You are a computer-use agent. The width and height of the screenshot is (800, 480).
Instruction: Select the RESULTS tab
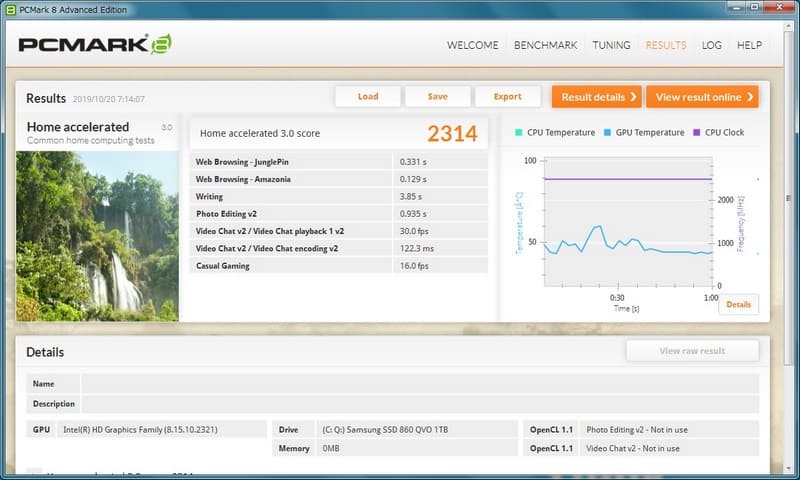pos(666,45)
